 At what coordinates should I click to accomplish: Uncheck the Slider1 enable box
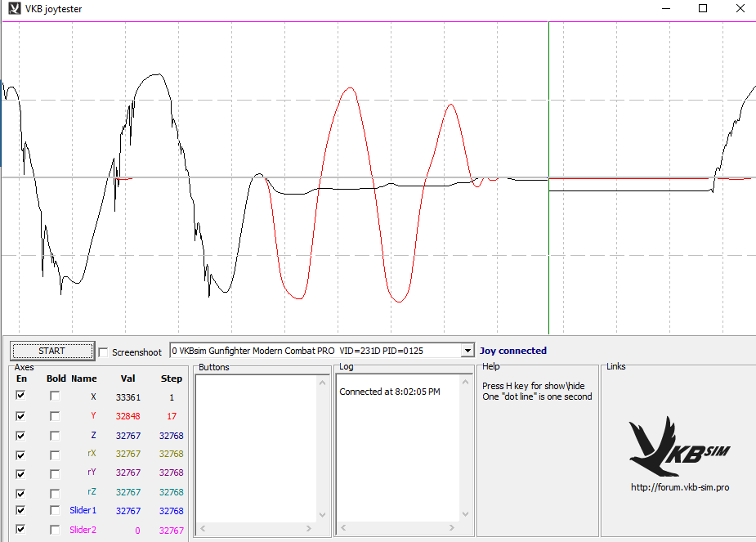20,511
